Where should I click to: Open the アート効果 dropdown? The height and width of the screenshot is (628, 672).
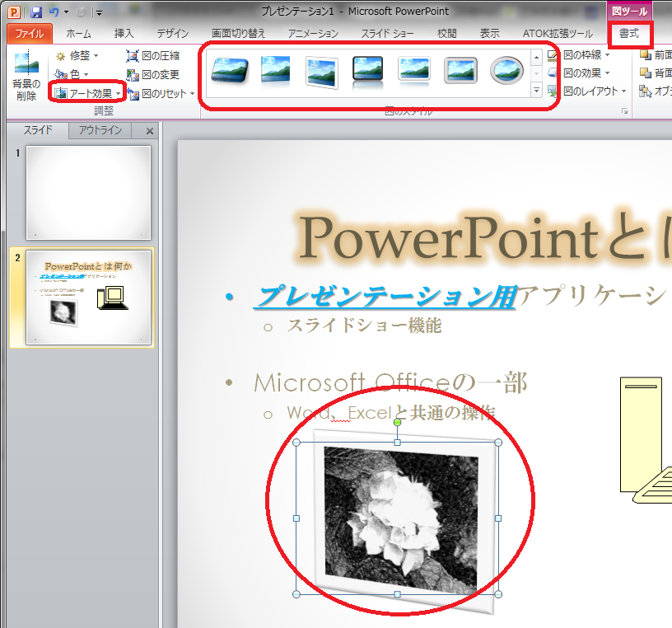coord(89,93)
